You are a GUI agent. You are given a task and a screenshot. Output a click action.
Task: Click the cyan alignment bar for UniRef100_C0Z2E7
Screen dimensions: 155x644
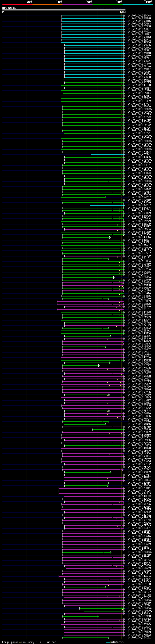point(107,205)
